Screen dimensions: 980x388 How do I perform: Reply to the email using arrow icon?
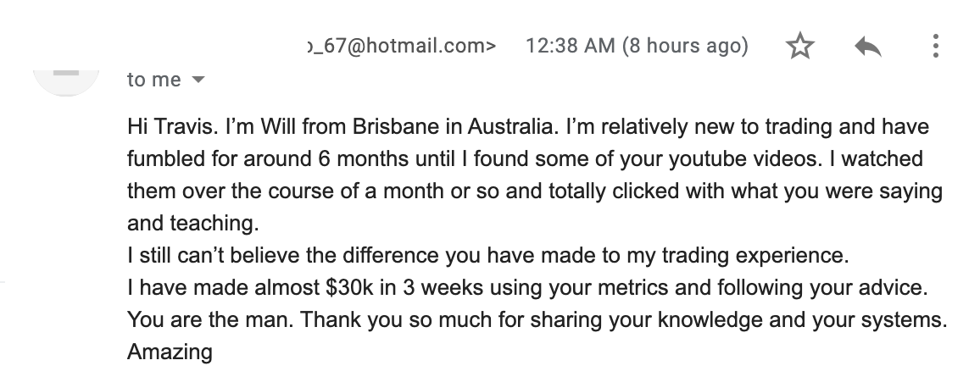(867, 47)
